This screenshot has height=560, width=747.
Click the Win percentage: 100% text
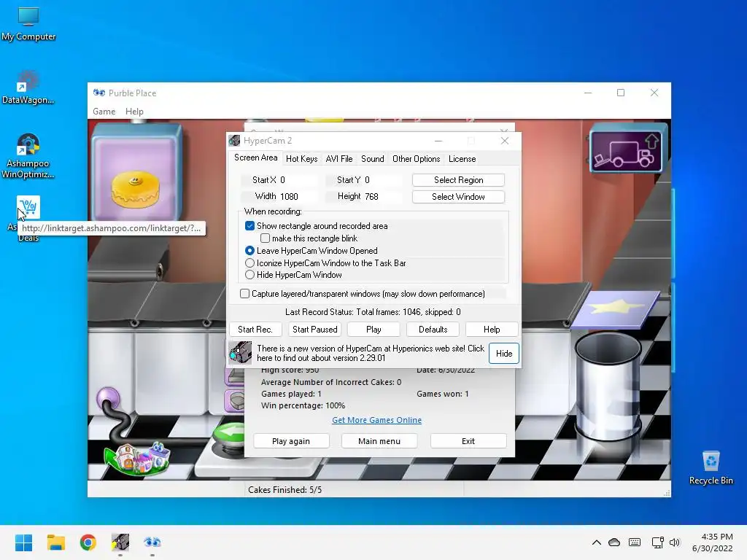coord(303,405)
